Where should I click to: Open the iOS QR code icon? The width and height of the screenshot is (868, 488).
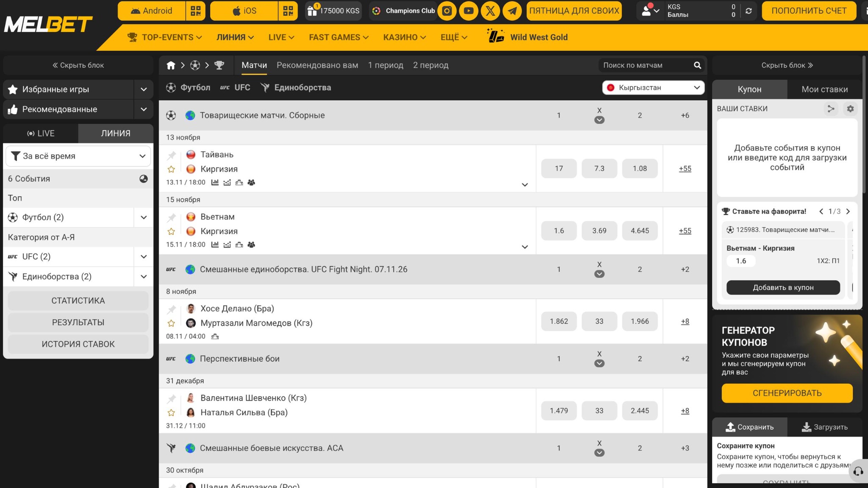[288, 11]
